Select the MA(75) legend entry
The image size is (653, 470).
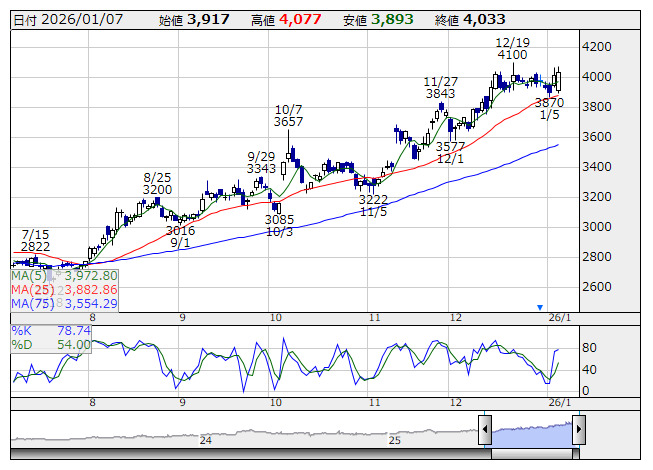point(65,303)
